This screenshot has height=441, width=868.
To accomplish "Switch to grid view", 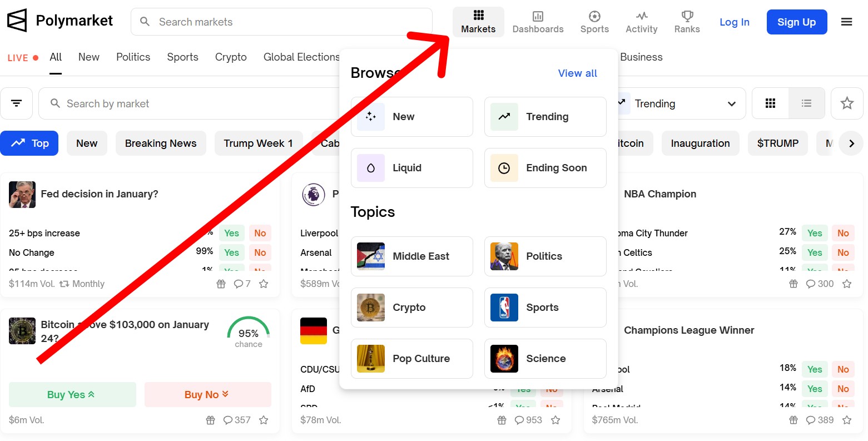I will (770, 103).
